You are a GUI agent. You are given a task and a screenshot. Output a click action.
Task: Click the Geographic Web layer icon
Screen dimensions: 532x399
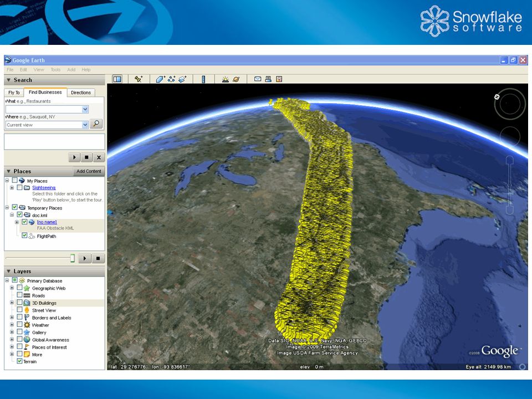point(27,288)
